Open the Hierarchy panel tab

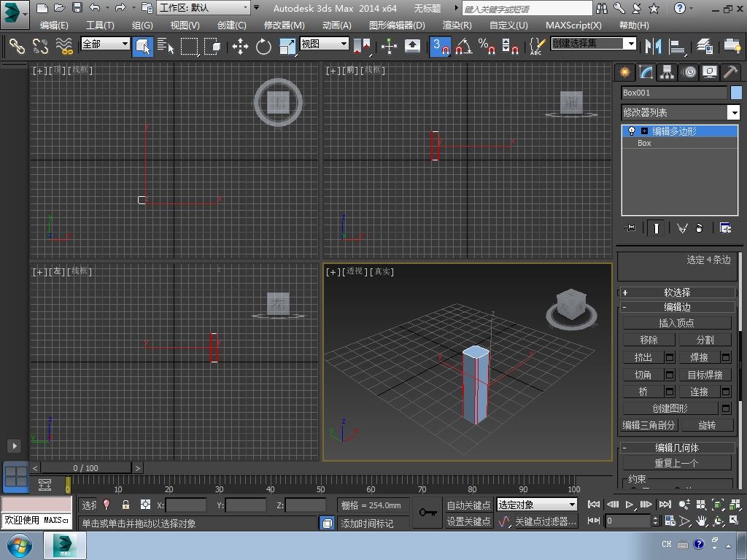click(x=667, y=71)
